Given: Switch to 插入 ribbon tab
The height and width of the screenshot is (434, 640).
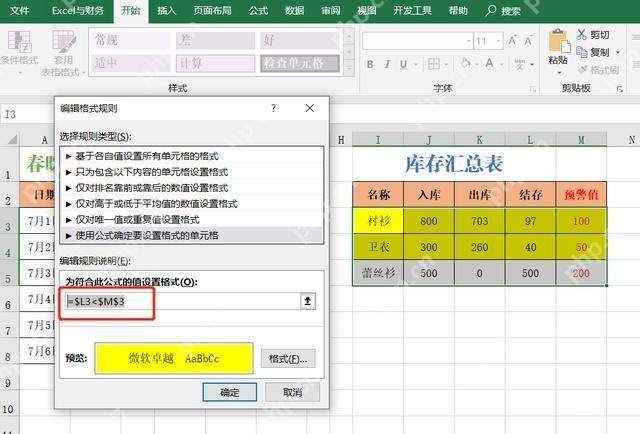Looking at the screenshot, I should 167,10.
